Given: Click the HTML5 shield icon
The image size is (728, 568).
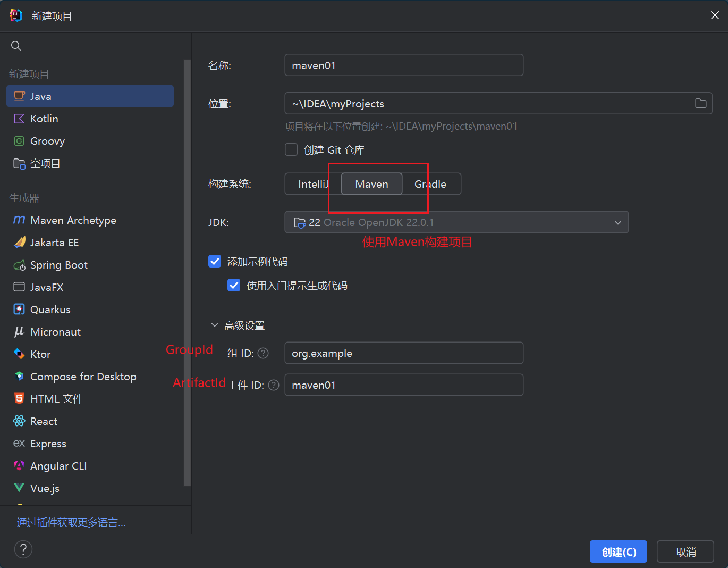Looking at the screenshot, I should (x=19, y=399).
